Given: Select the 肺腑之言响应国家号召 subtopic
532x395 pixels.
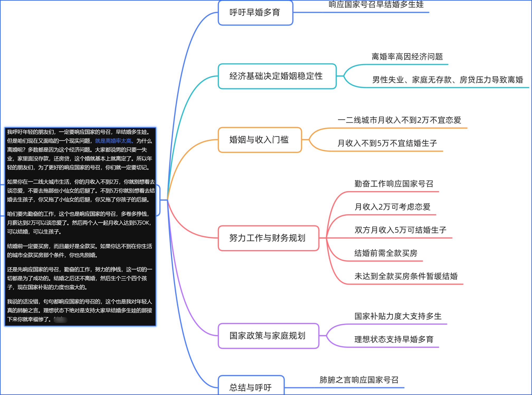Looking at the screenshot, I should [x=359, y=380].
